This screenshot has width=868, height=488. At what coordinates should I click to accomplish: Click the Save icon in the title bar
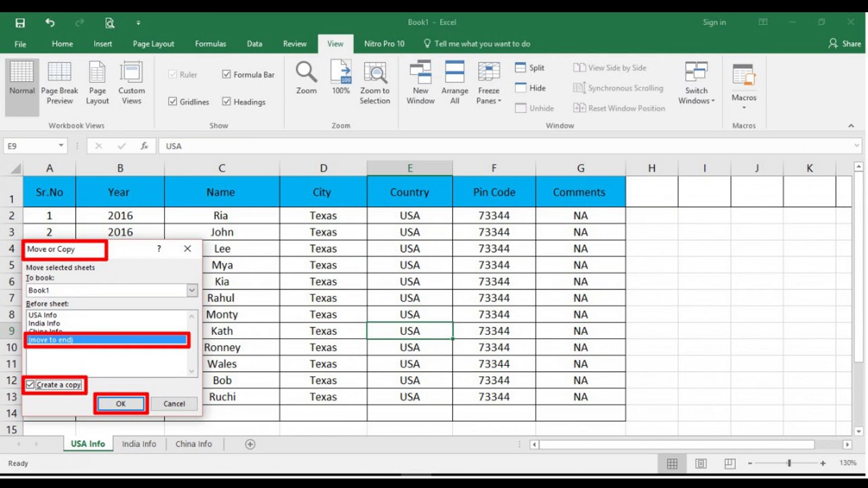[x=20, y=23]
